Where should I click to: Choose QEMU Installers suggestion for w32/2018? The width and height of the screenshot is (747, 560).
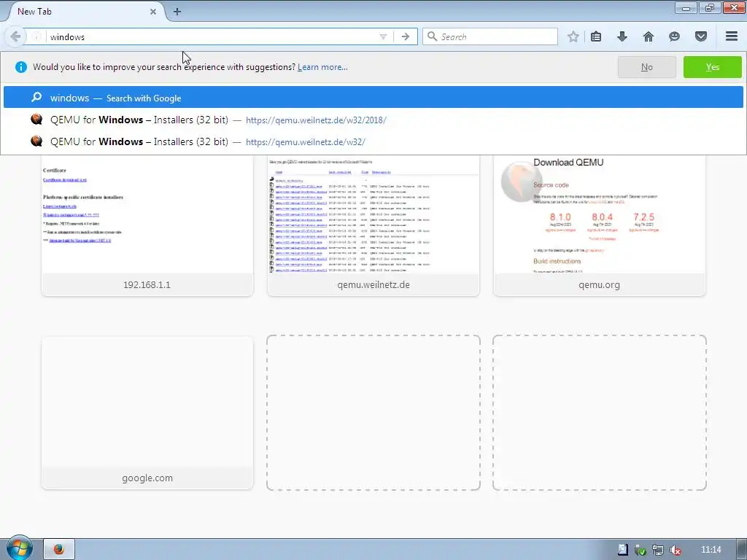pos(373,120)
